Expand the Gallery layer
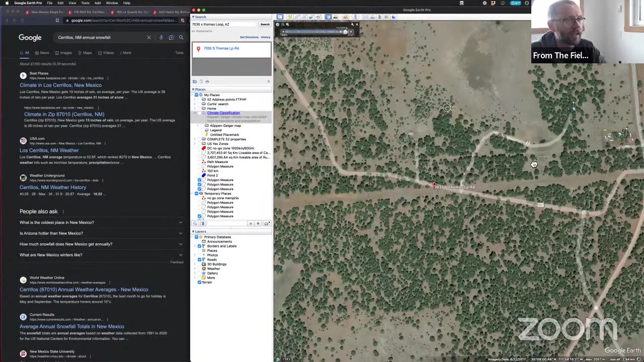Screen dimensions: 644x362 195,273
